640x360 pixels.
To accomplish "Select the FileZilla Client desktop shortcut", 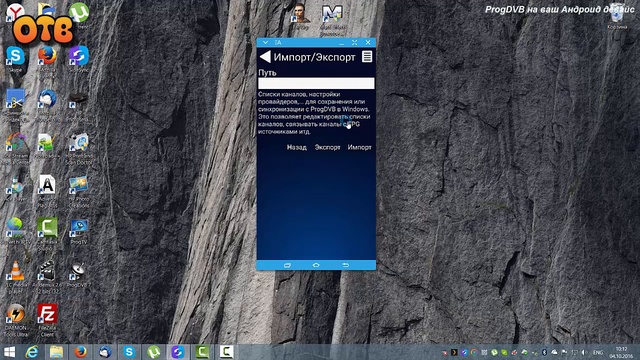I will coord(47,320).
